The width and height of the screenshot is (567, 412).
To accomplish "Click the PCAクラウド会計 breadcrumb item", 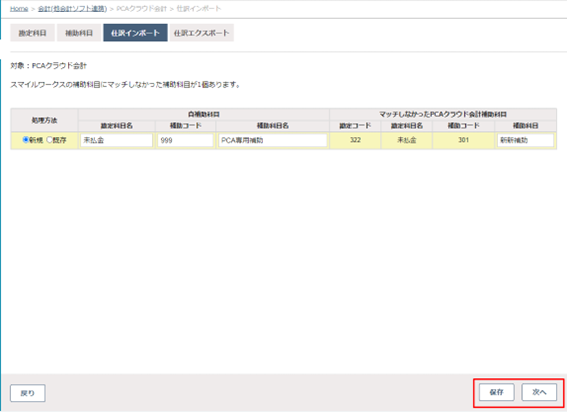I will [141, 9].
